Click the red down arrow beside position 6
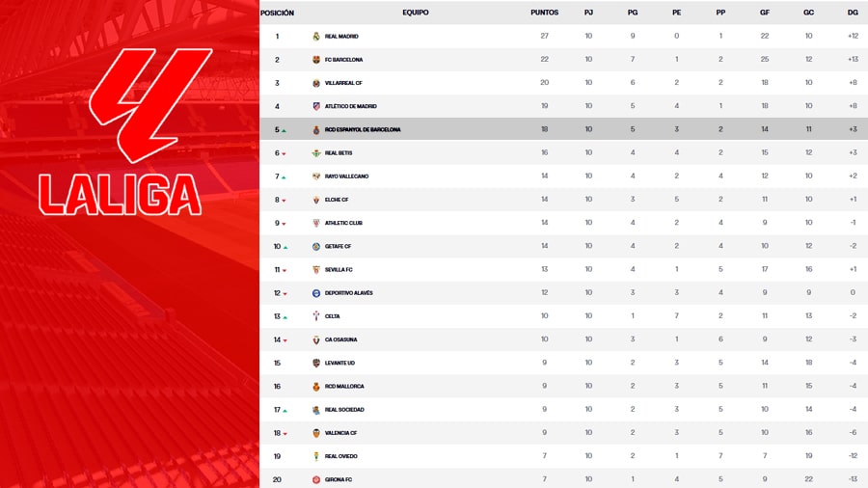 [284, 153]
